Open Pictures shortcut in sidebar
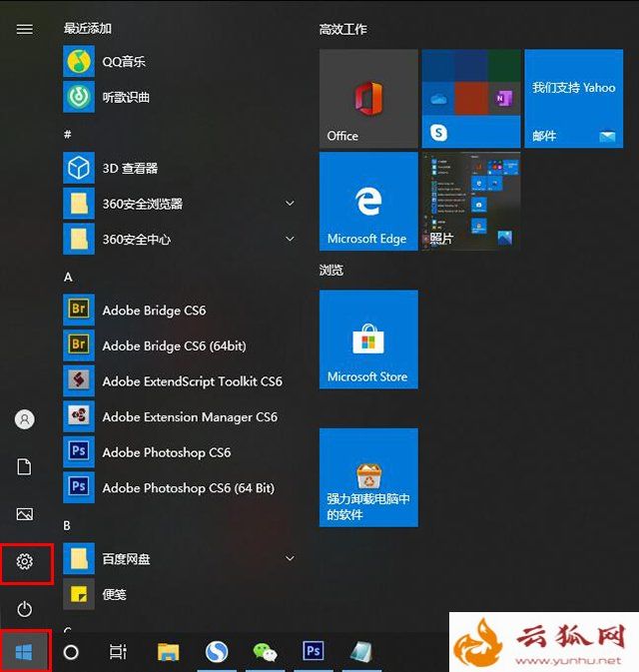639x672 pixels. click(24, 514)
